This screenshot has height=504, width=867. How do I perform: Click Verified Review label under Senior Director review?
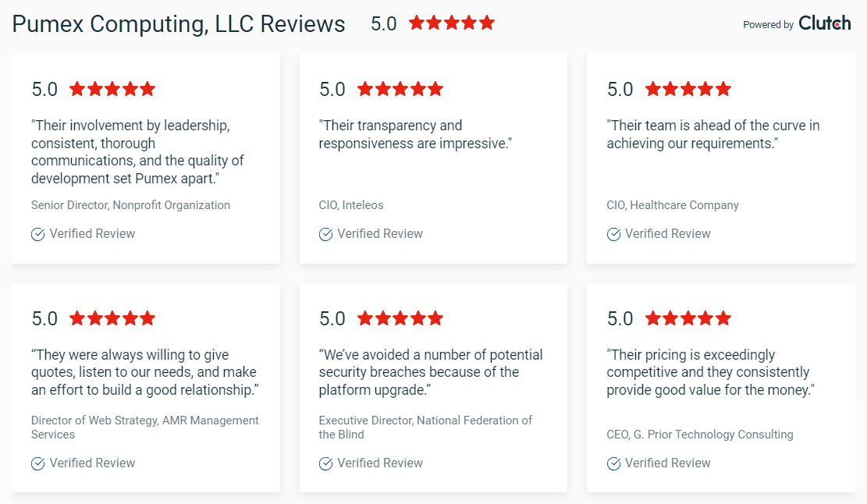pos(92,234)
